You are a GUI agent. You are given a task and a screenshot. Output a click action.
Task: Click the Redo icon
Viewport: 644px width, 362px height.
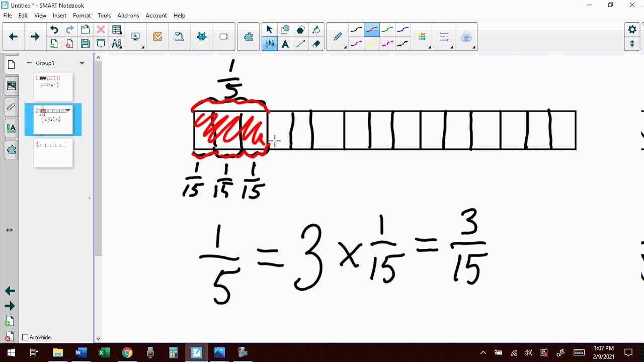pyautogui.click(x=69, y=30)
